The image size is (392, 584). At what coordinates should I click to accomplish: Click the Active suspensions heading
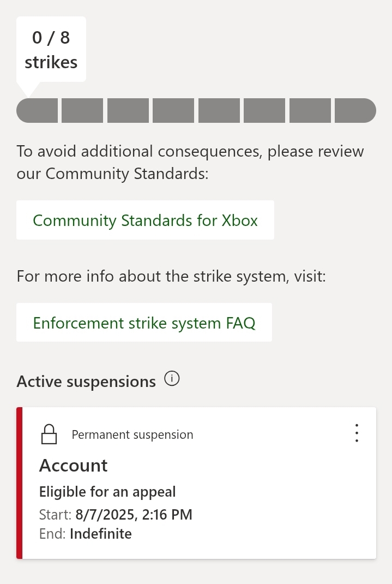(x=86, y=382)
